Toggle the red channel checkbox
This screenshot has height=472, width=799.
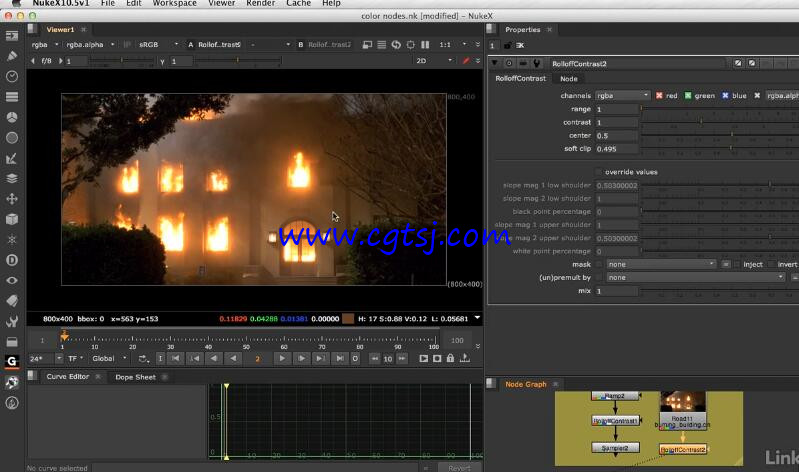(x=659, y=96)
